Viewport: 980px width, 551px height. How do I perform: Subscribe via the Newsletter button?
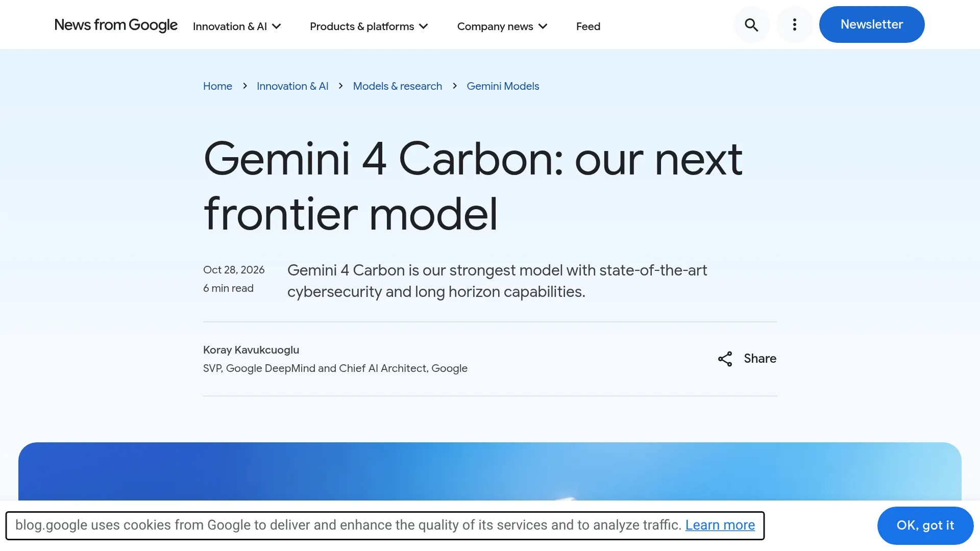tap(872, 24)
